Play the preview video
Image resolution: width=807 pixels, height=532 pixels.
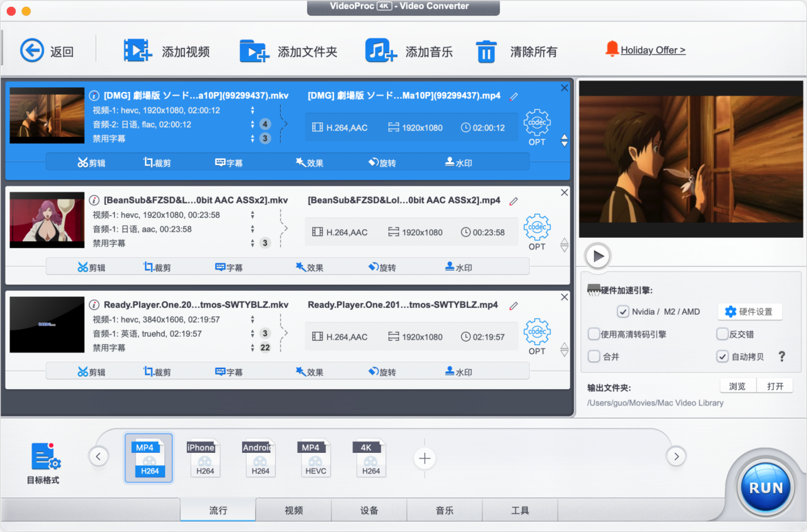pos(597,256)
